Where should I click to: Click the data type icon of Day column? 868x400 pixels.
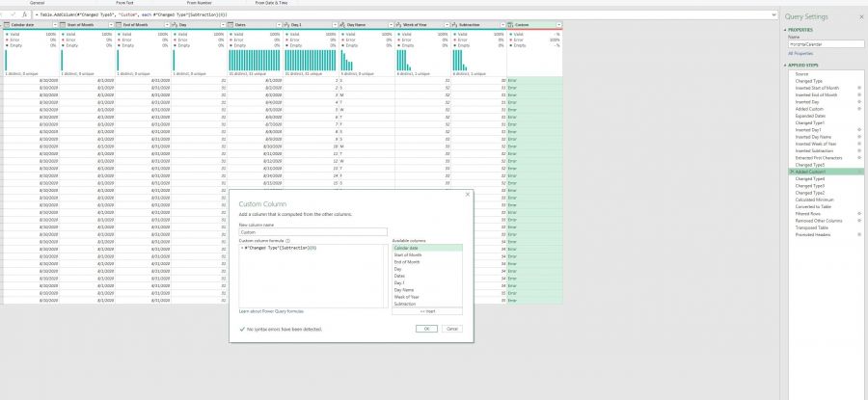click(175, 25)
